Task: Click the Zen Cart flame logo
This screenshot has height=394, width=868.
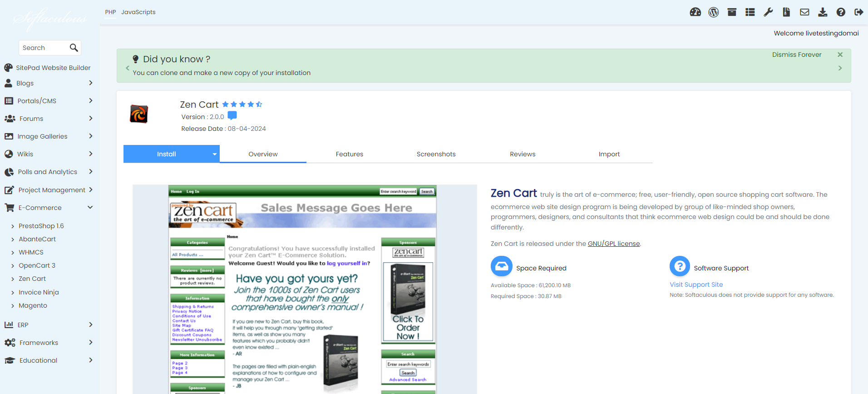Action: (139, 114)
